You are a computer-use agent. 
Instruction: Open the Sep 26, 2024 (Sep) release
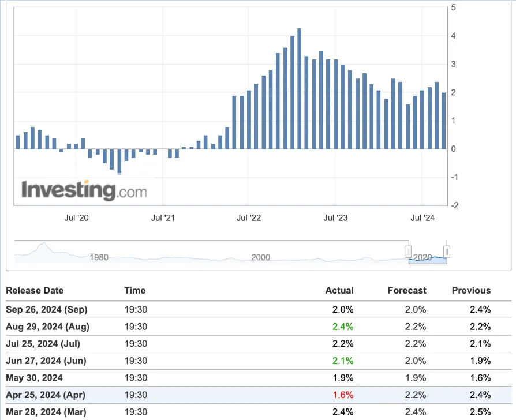click(x=47, y=309)
